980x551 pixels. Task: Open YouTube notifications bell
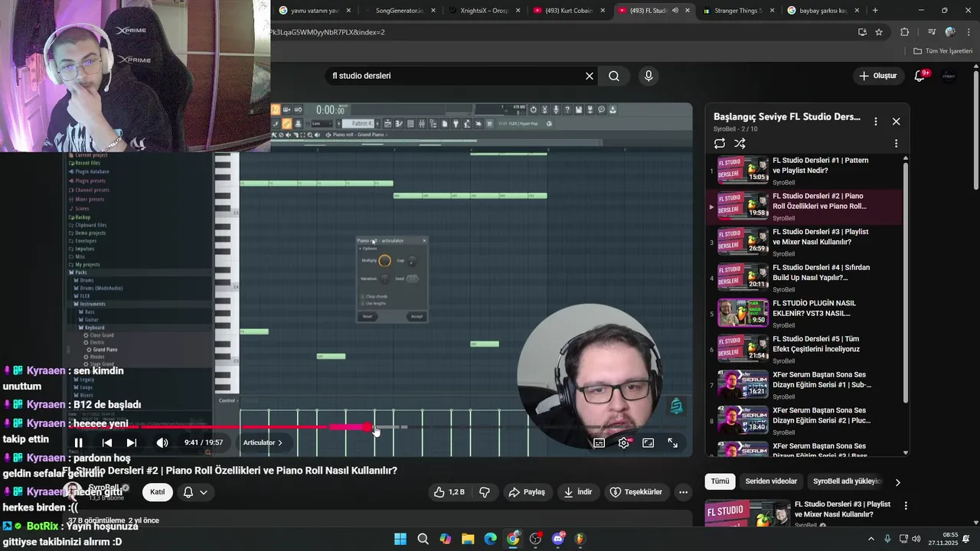pos(920,76)
